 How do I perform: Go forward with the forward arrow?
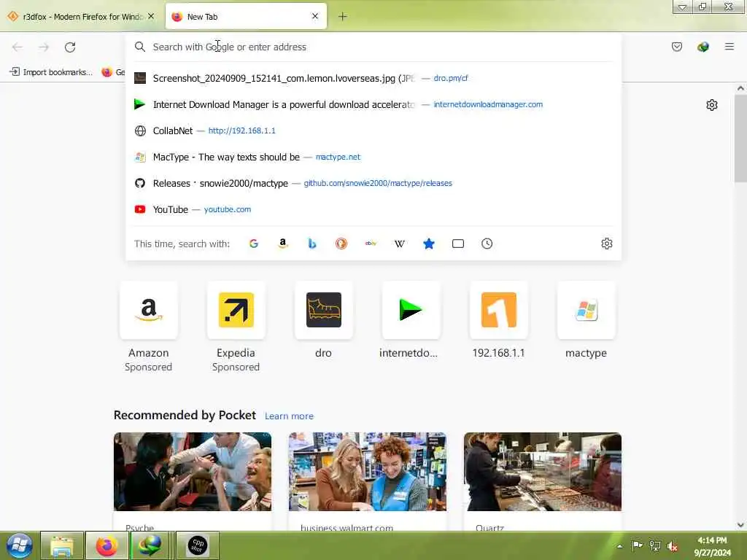[x=44, y=47]
